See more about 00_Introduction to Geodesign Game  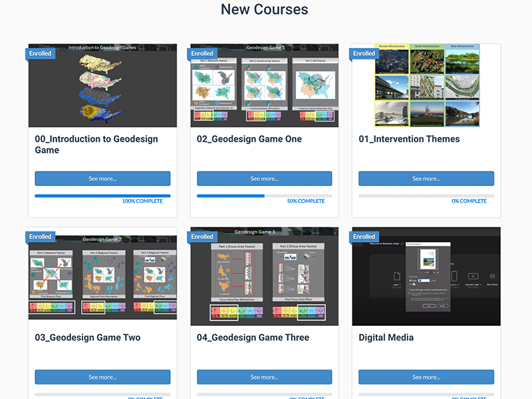(x=102, y=178)
